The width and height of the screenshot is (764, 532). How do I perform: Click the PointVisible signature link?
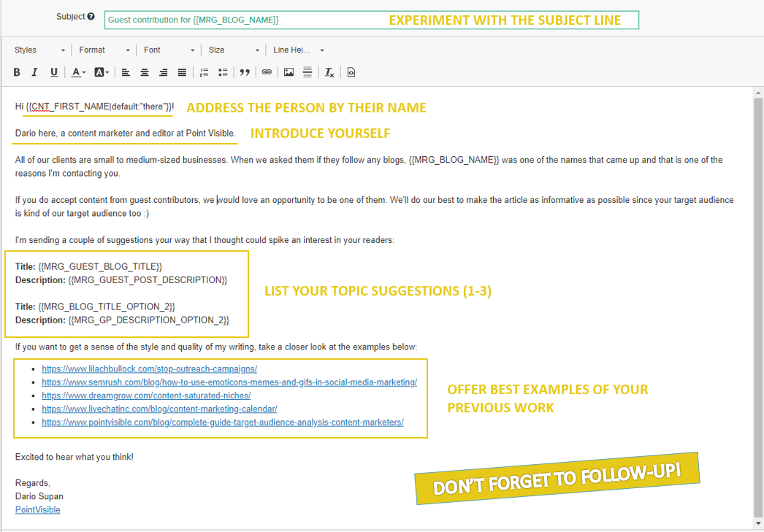(37, 509)
